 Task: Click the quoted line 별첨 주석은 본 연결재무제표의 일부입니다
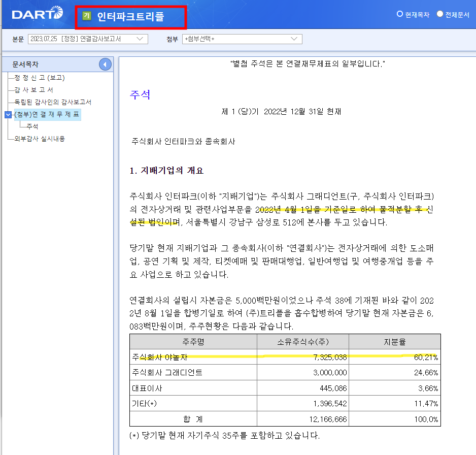click(x=308, y=64)
